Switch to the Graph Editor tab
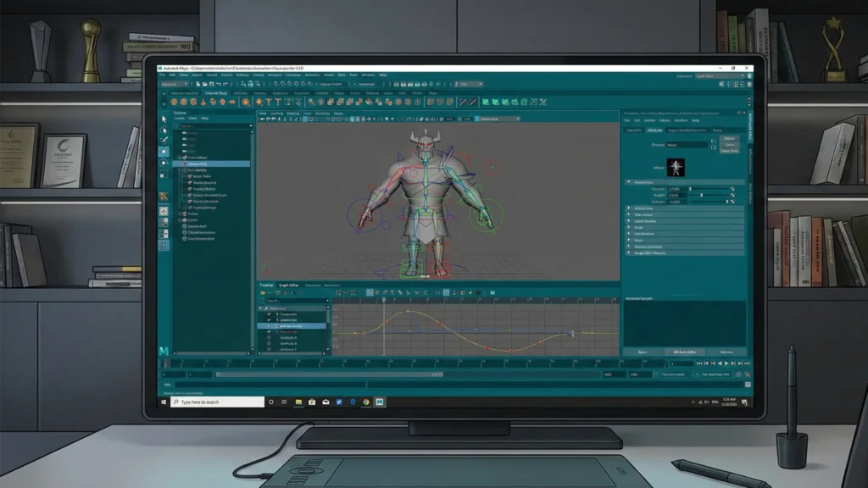Viewport: 868px width, 488px height. (x=289, y=286)
